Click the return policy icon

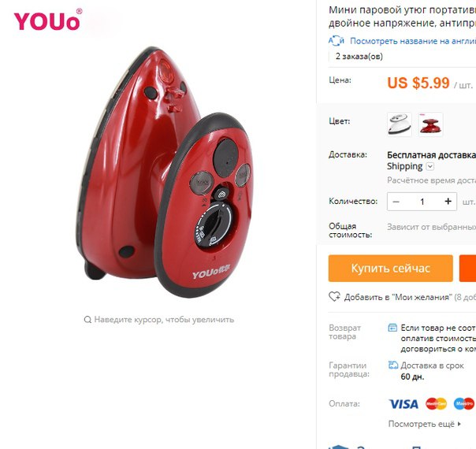click(x=392, y=328)
